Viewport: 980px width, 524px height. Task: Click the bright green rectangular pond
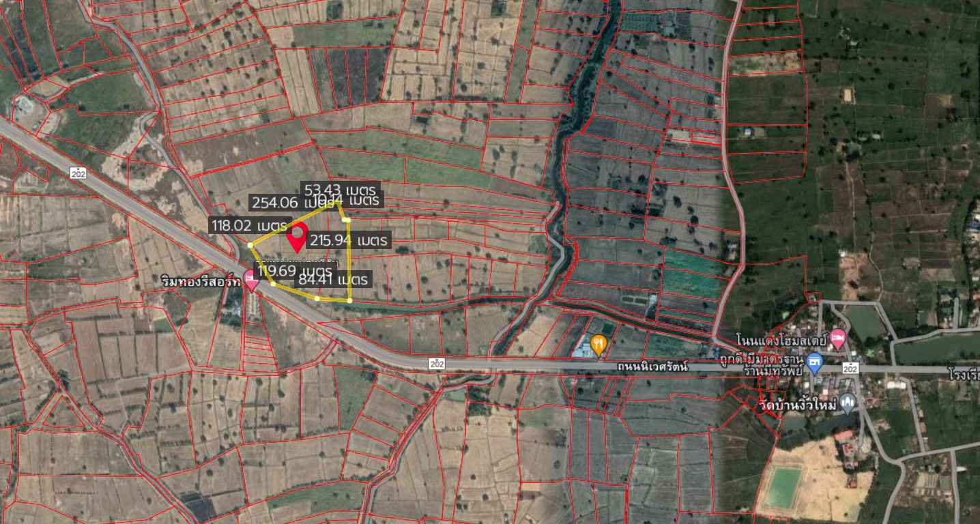click(782, 488)
